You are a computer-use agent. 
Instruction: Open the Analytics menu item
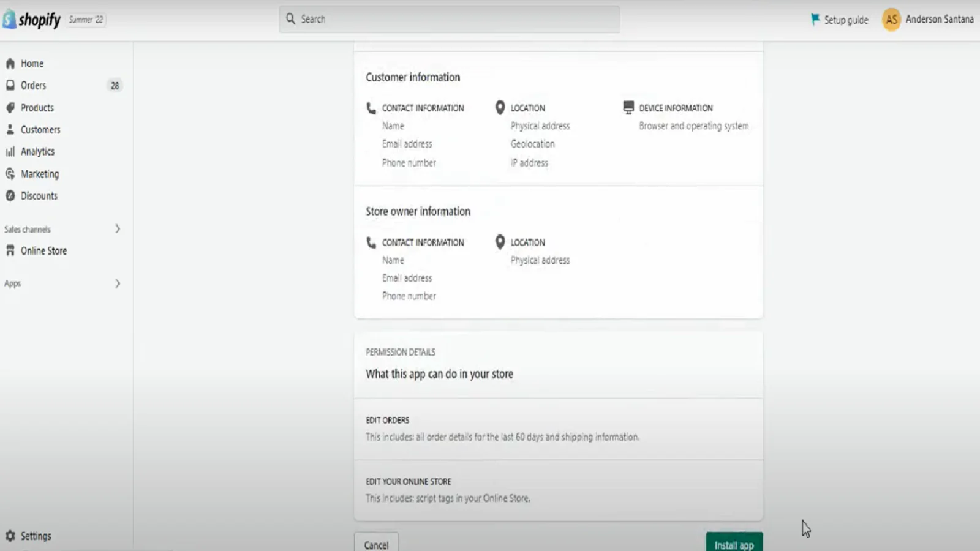click(x=37, y=151)
